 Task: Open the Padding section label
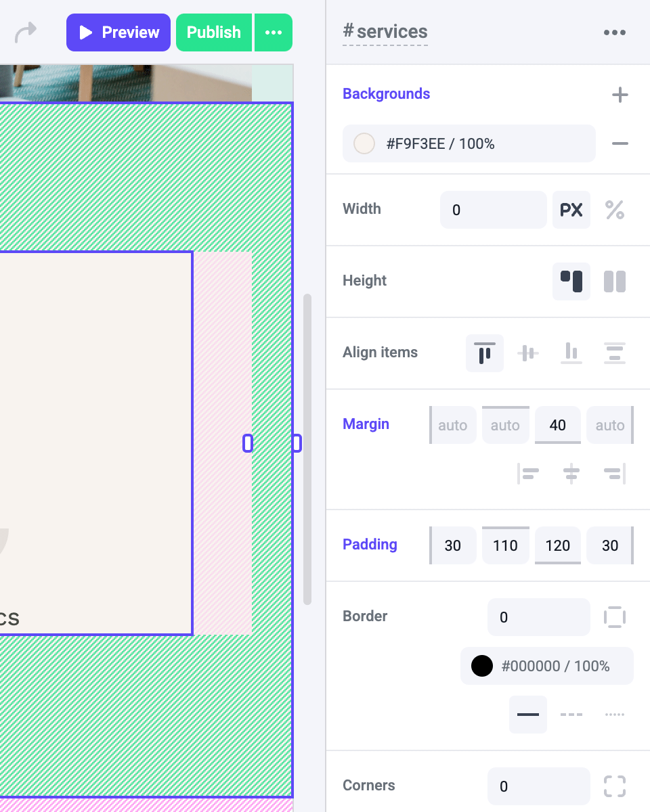click(370, 545)
